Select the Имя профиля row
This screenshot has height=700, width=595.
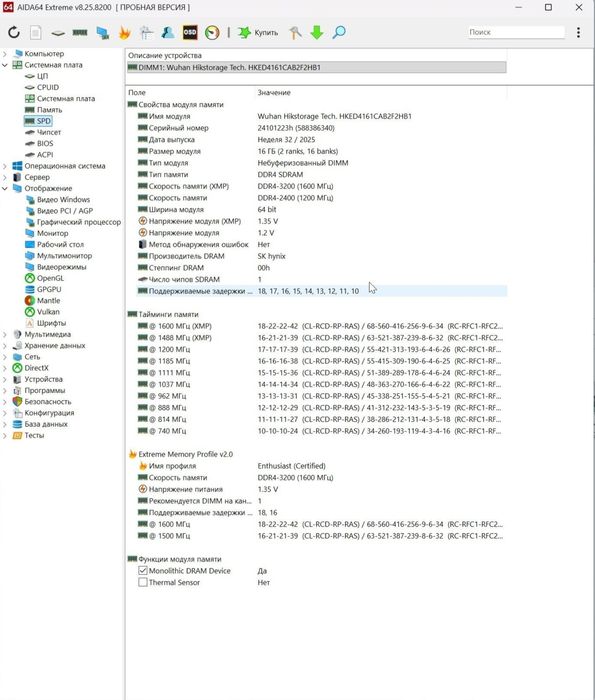click(321, 466)
